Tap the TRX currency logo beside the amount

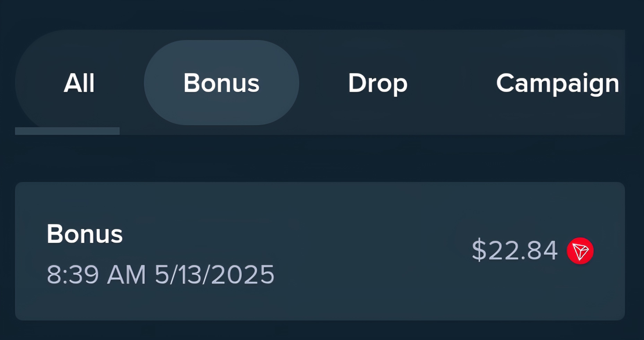point(580,251)
